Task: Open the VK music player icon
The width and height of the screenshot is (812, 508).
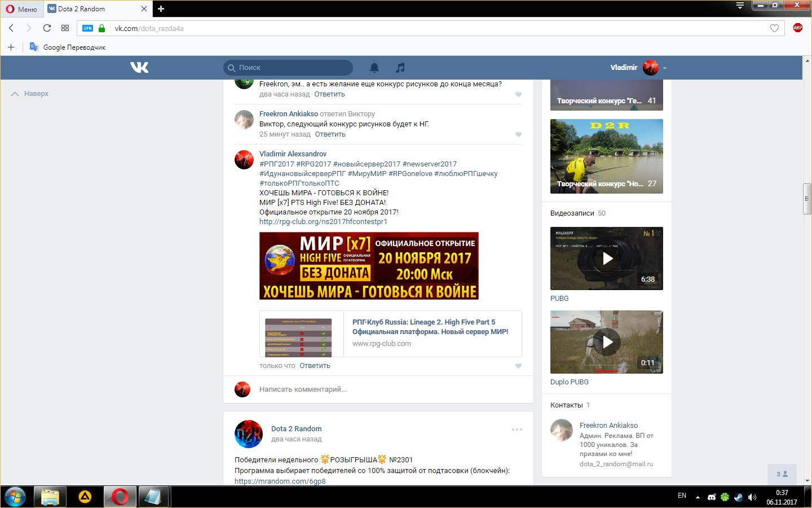Action: tap(400, 68)
